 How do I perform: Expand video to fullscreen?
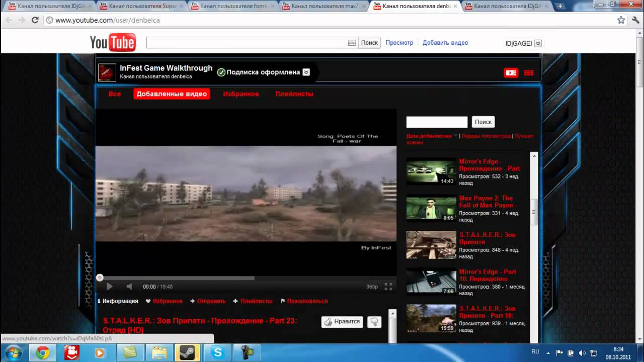click(388, 287)
